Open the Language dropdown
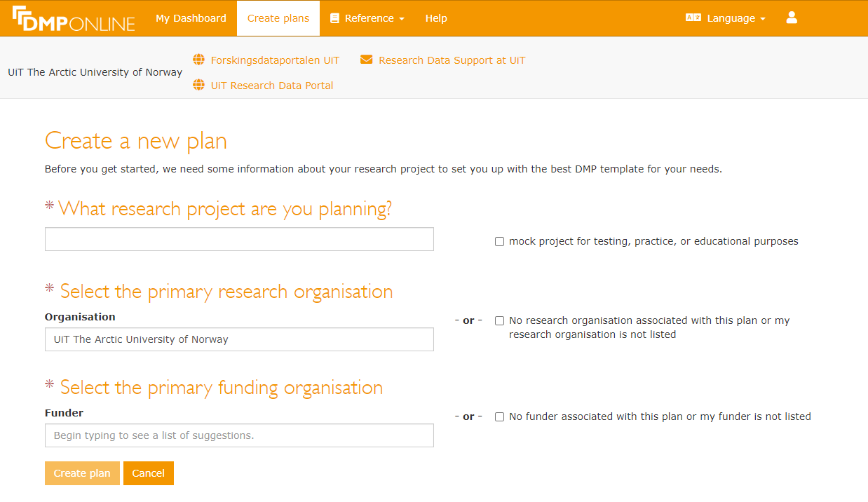Viewport: 868px width, 502px height. 731,18
